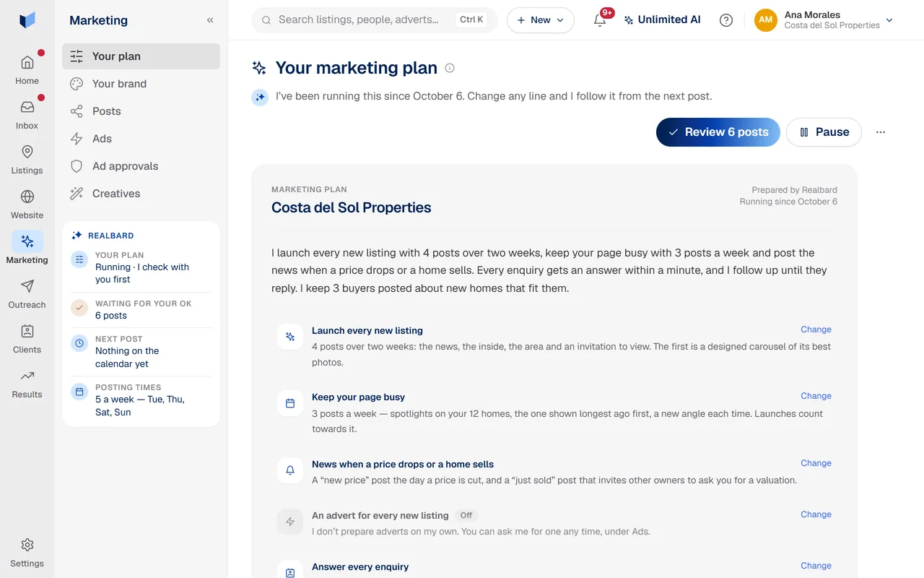Click Review 6 posts button
The width and height of the screenshot is (924, 578).
718,132
